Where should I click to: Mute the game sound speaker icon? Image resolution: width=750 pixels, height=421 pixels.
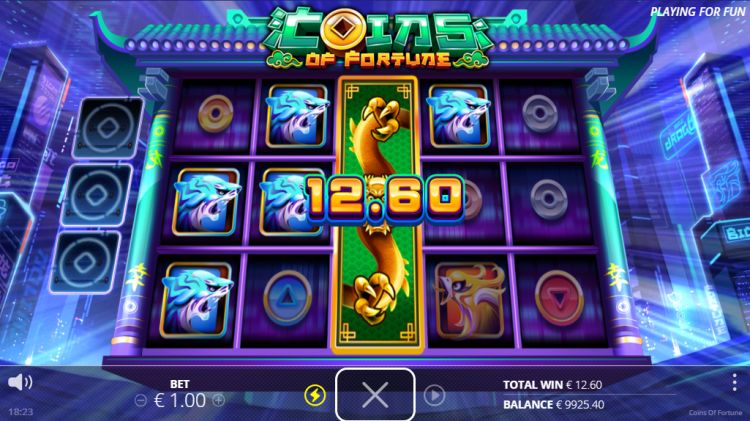pyautogui.click(x=20, y=382)
